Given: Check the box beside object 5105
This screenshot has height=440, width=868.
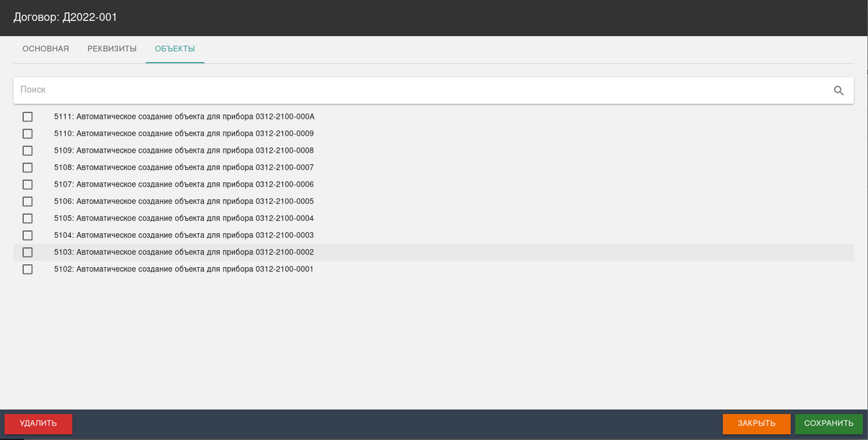Looking at the screenshot, I should 27,219.
